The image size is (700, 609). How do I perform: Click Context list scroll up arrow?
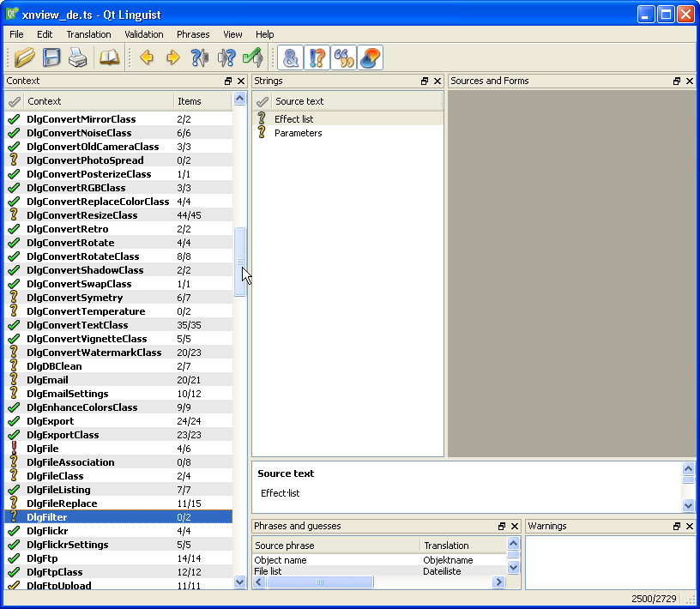(239, 99)
